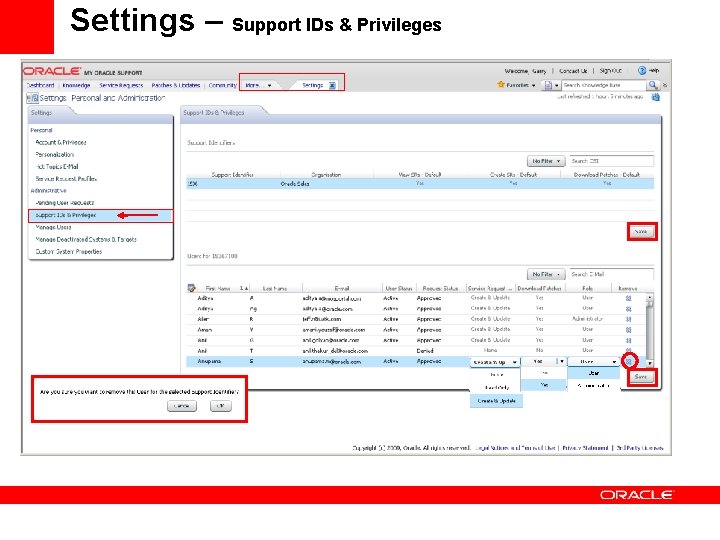
Task: Select the Settings tab in navigation bar
Action: [312, 85]
